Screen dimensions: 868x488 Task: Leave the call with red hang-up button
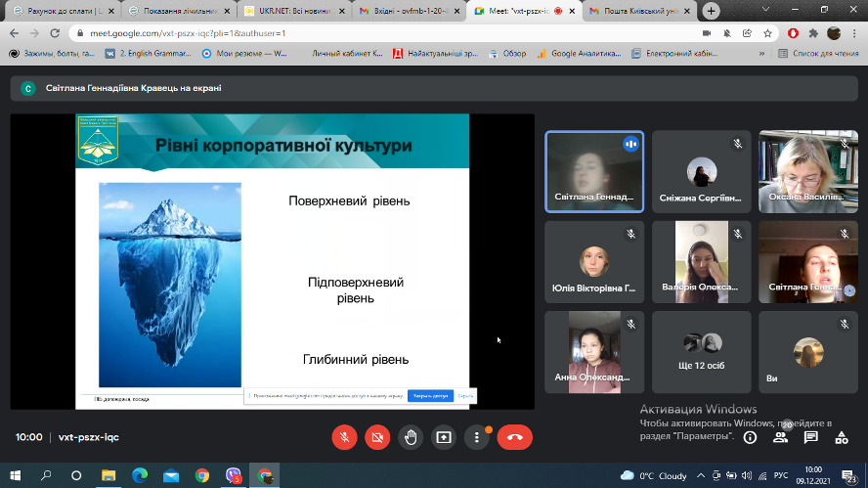pos(515,437)
